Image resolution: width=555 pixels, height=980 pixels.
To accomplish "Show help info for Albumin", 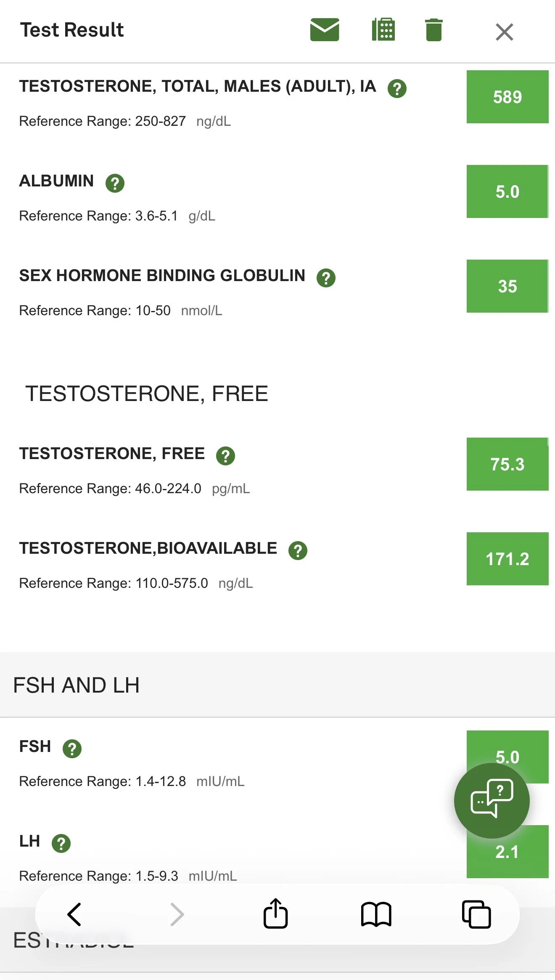I will click(115, 183).
